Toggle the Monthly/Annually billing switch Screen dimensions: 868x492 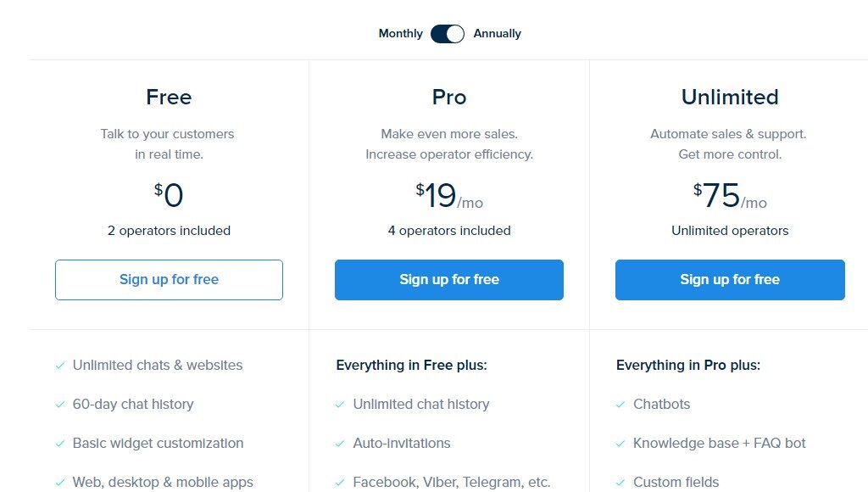[x=447, y=34]
